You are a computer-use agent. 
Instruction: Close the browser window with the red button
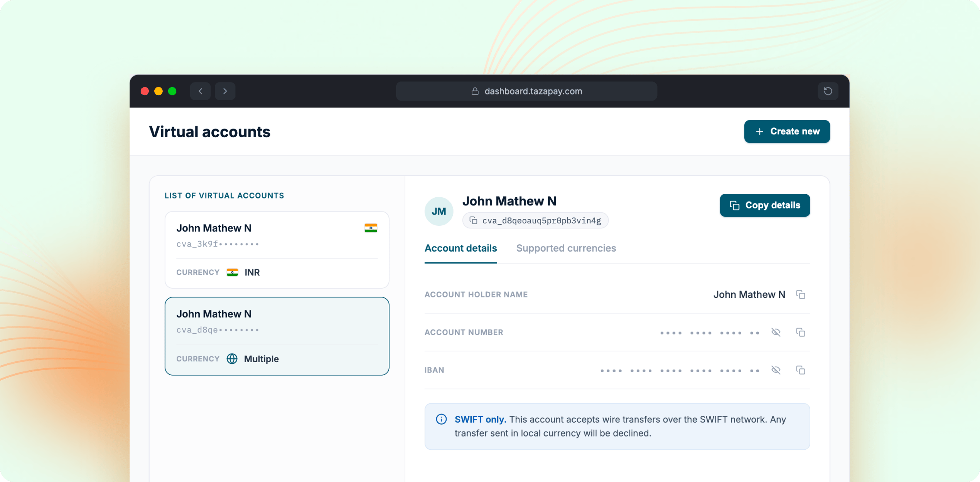145,91
